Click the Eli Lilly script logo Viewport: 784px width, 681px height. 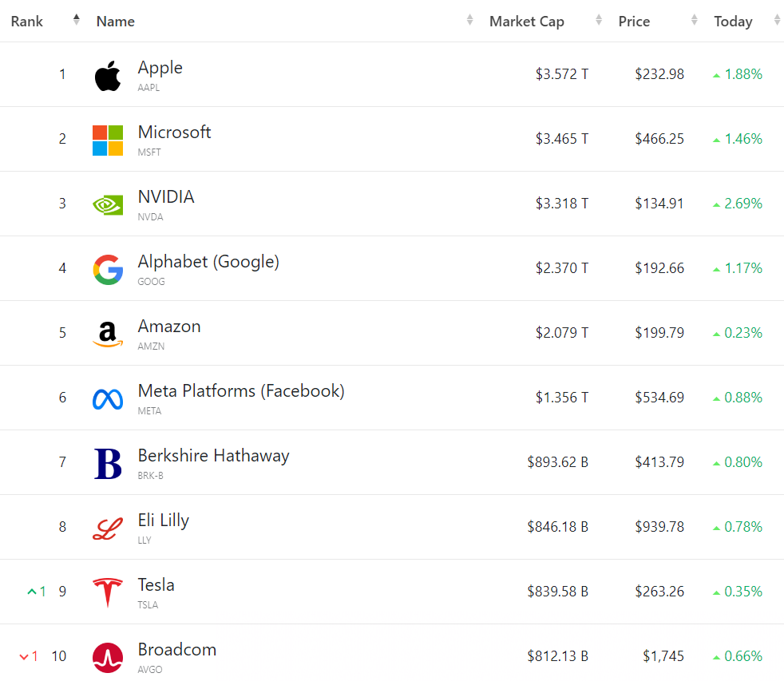click(x=108, y=529)
